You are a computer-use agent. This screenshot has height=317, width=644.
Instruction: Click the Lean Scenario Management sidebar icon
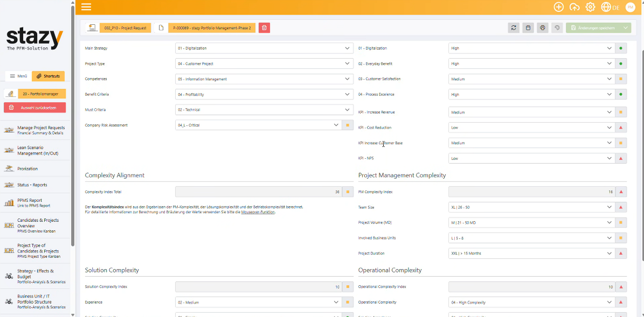[x=9, y=150]
